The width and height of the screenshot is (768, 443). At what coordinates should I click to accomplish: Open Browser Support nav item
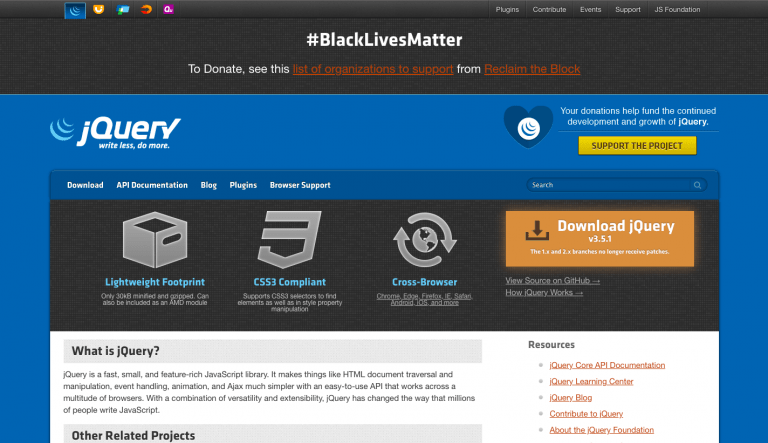300,185
